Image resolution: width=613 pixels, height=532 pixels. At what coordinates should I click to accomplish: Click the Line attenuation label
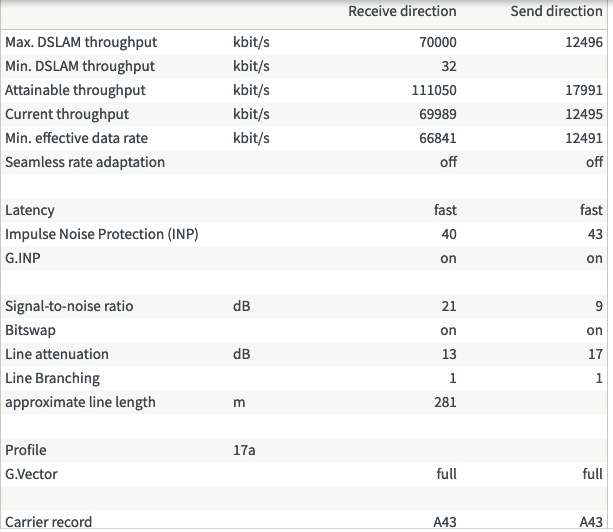(57, 354)
